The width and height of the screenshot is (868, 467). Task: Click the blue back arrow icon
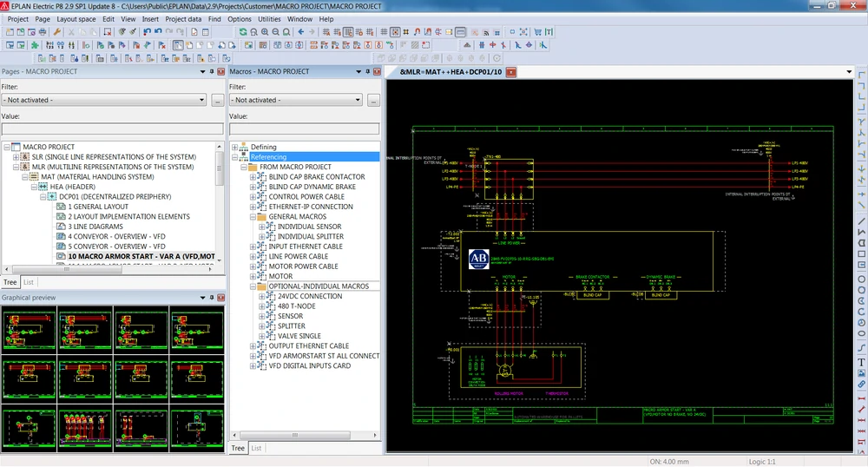(x=300, y=32)
